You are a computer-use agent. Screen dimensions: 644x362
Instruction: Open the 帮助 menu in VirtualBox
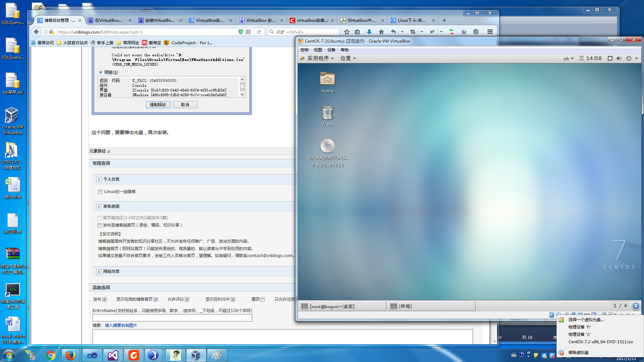click(344, 50)
